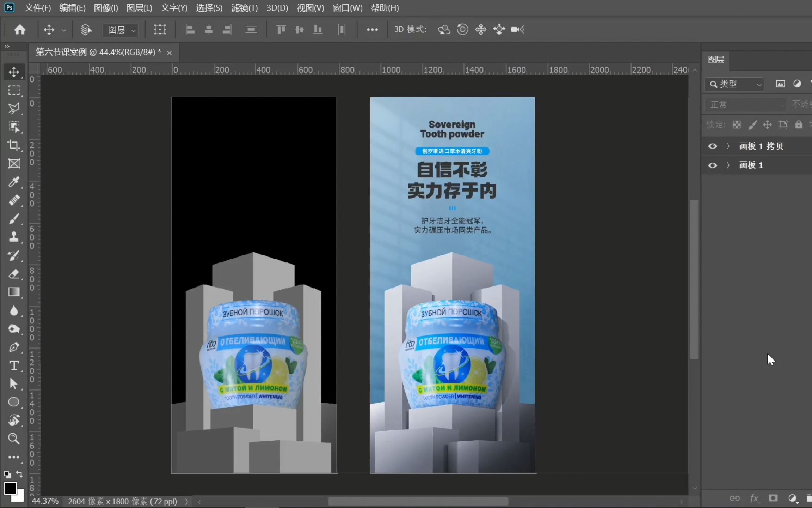
Task: Open the 图像(I) menu
Action: tap(106, 8)
